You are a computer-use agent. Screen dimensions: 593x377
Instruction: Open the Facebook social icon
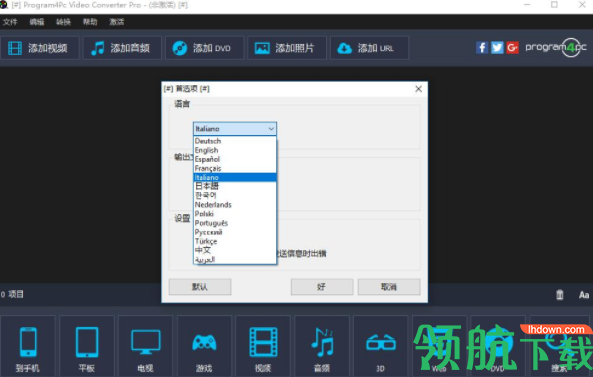[482, 48]
